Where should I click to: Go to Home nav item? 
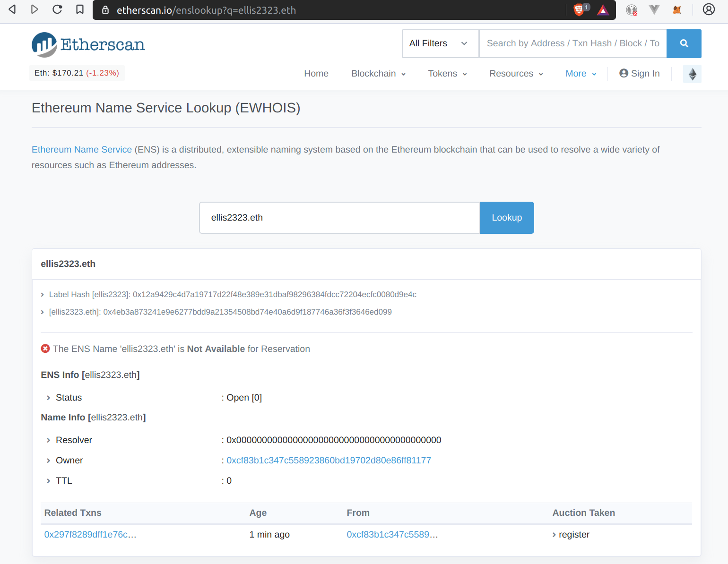(316, 74)
